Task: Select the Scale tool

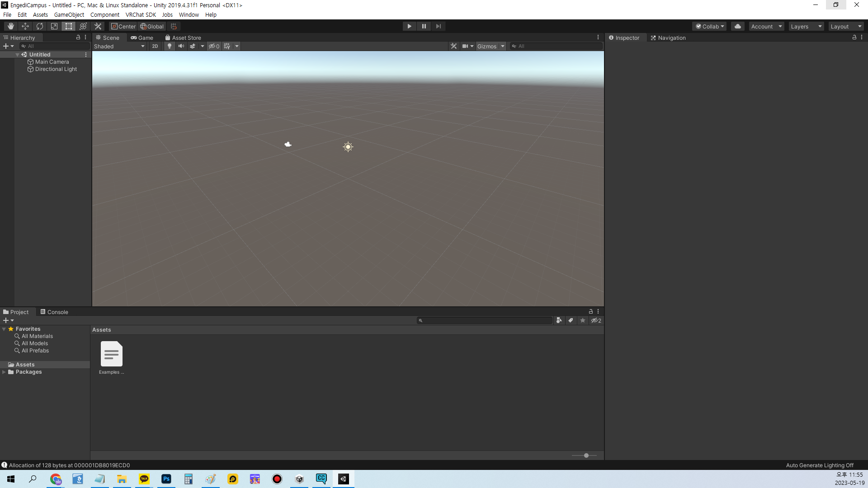Action: [54, 26]
